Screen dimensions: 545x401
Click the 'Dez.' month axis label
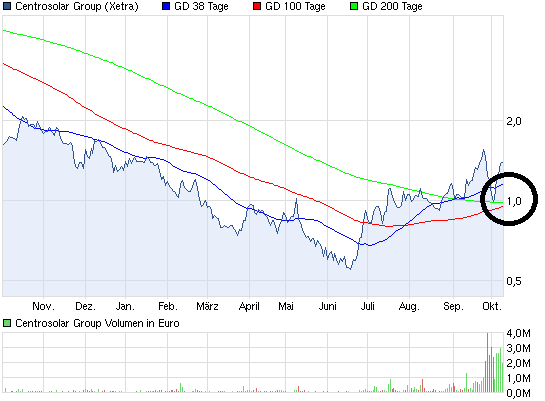click(86, 306)
